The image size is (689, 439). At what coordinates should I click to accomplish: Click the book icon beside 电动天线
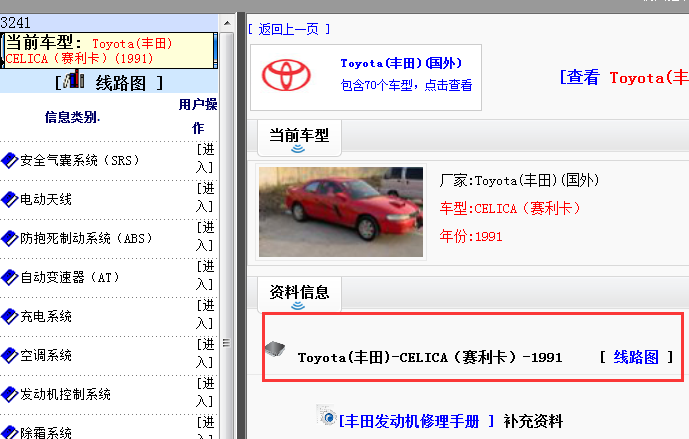point(9,200)
